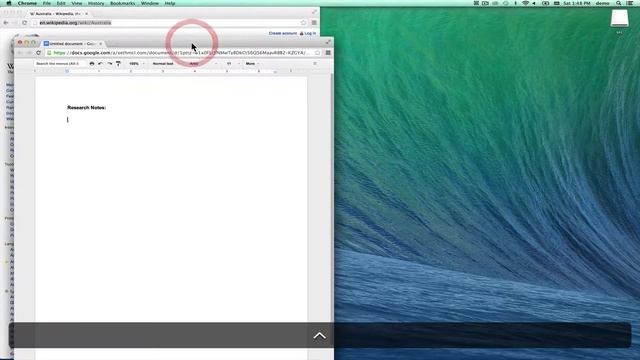Go back in the Wikipedia window
The height and width of the screenshot is (360, 640).
6,23
